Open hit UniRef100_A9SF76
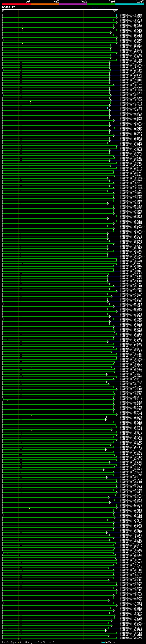This screenshot has width=146, height=644. [x=131, y=20]
